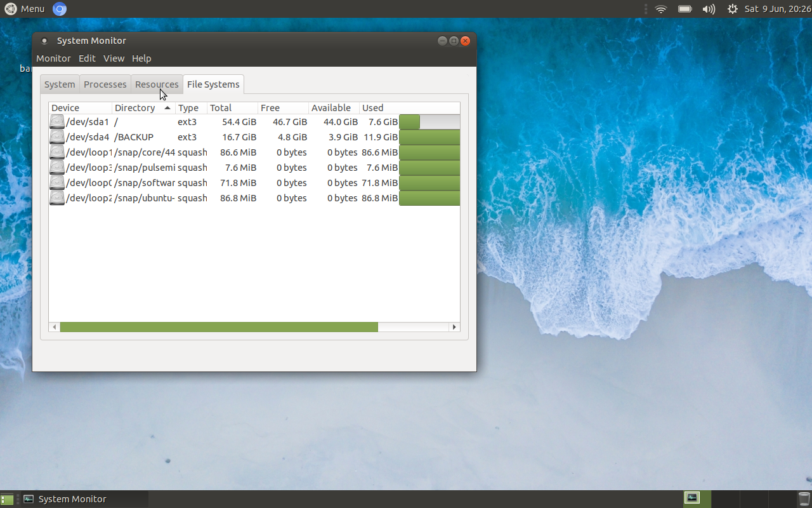Viewport: 812px width, 508px height.
Task: Sort by the Total column header
Action: pyautogui.click(x=232, y=108)
